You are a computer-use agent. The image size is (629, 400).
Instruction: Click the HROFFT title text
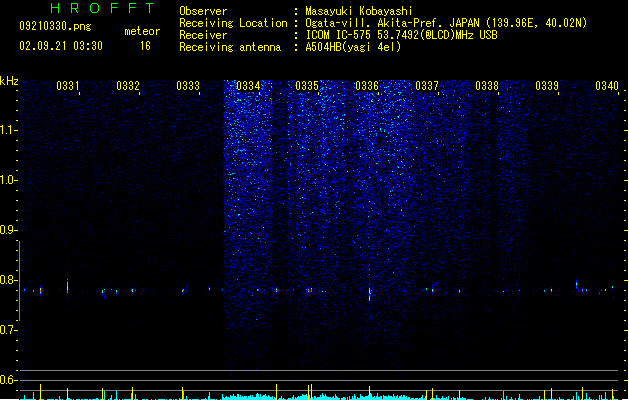coord(103,8)
